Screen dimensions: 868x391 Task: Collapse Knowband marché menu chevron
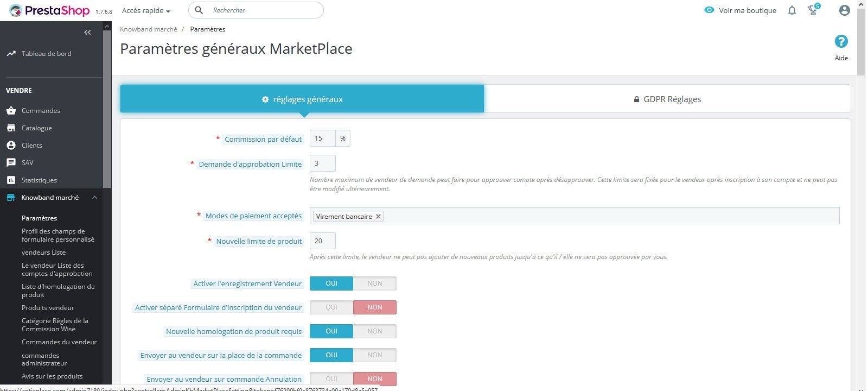click(94, 198)
